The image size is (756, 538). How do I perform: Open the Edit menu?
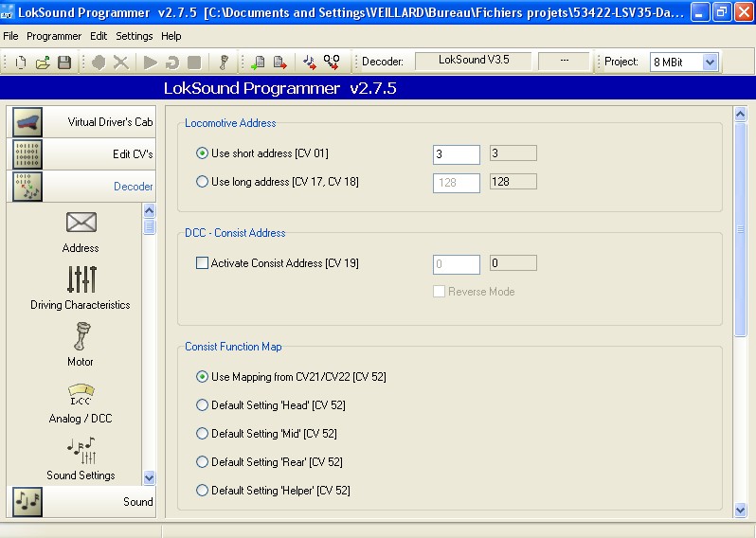click(99, 36)
